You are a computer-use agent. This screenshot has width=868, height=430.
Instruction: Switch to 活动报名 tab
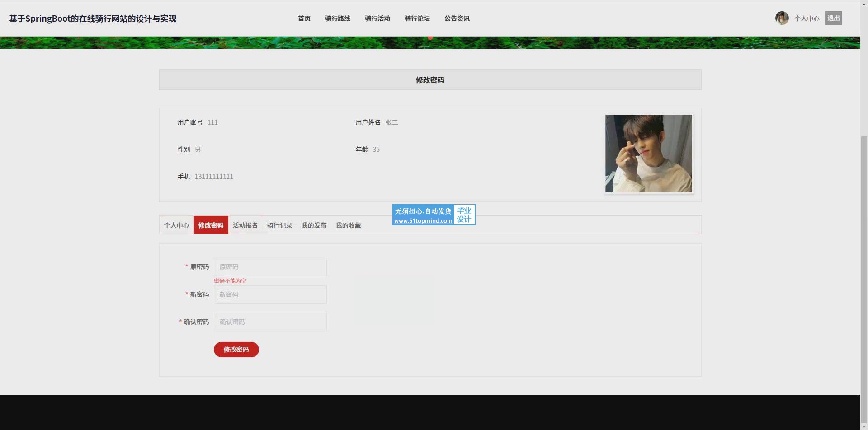(x=245, y=225)
